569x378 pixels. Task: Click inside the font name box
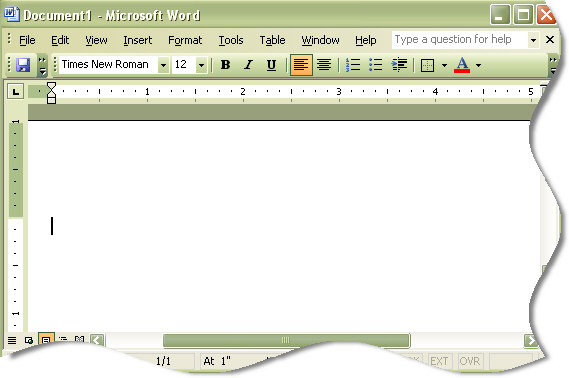(108, 65)
